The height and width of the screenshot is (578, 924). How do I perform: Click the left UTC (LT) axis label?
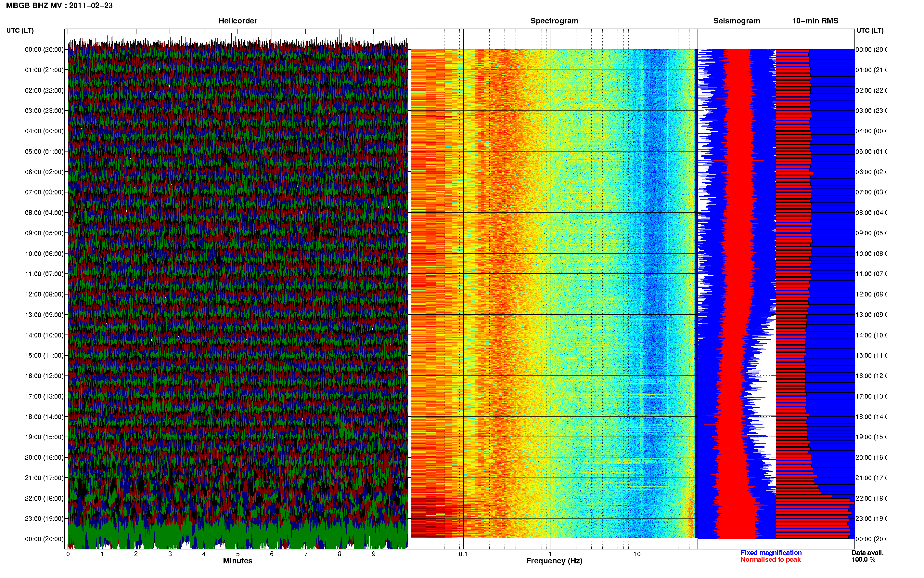(x=20, y=31)
